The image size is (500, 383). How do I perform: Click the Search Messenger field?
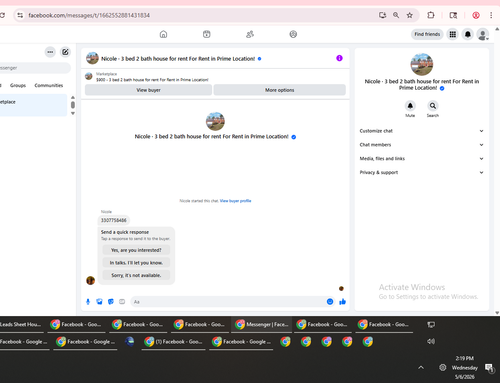pos(35,68)
